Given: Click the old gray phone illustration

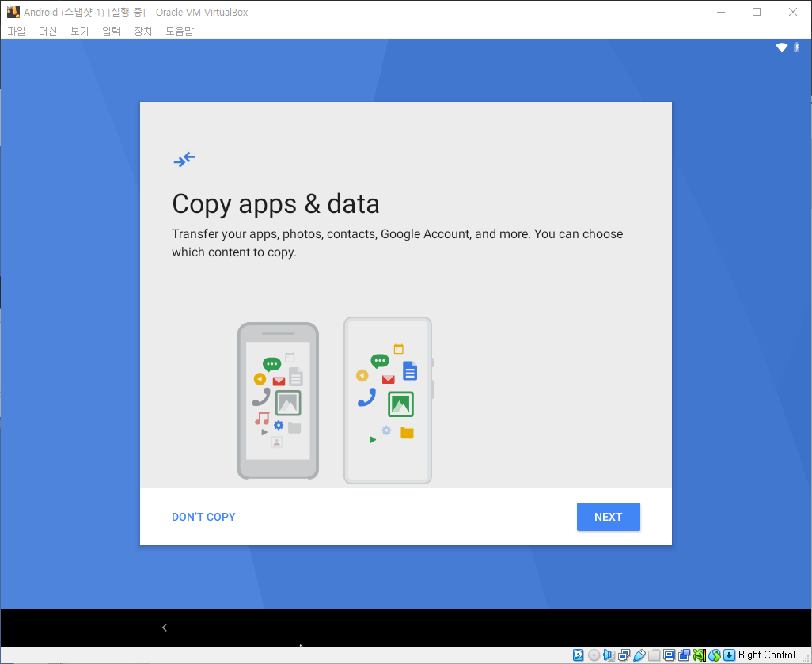Looking at the screenshot, I should tap(278, 401).
